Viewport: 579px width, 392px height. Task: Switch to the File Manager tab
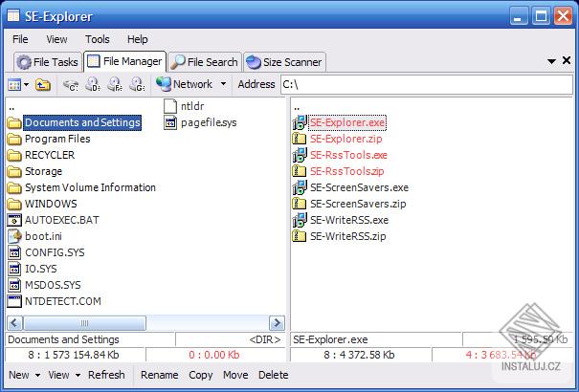click(125, 61)
